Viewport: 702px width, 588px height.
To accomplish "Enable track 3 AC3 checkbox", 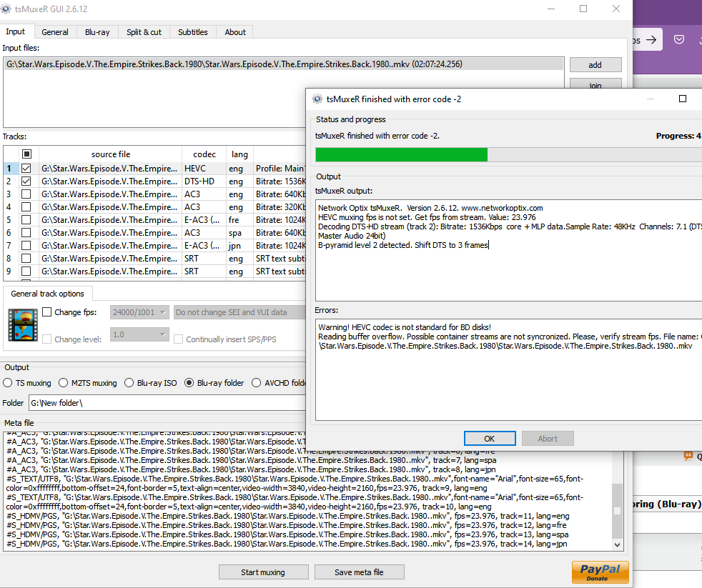I will (x=26, y=194).
